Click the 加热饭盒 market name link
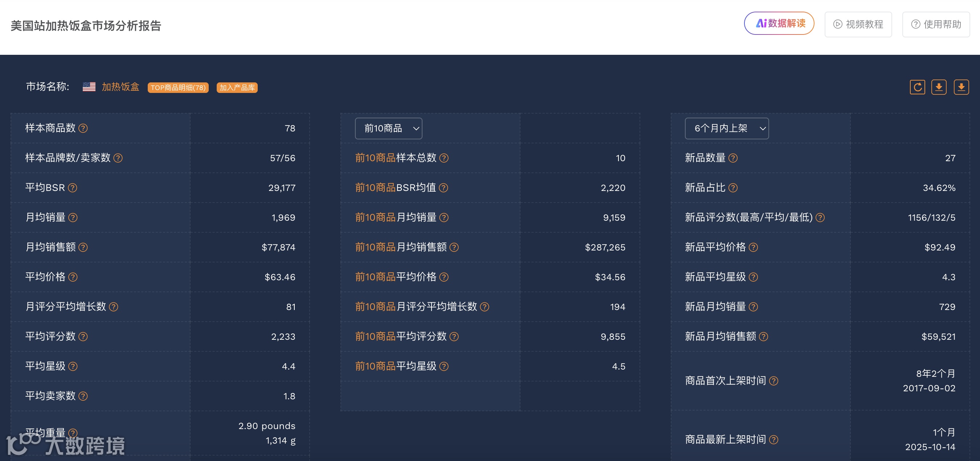 click(x=120, y=87)
